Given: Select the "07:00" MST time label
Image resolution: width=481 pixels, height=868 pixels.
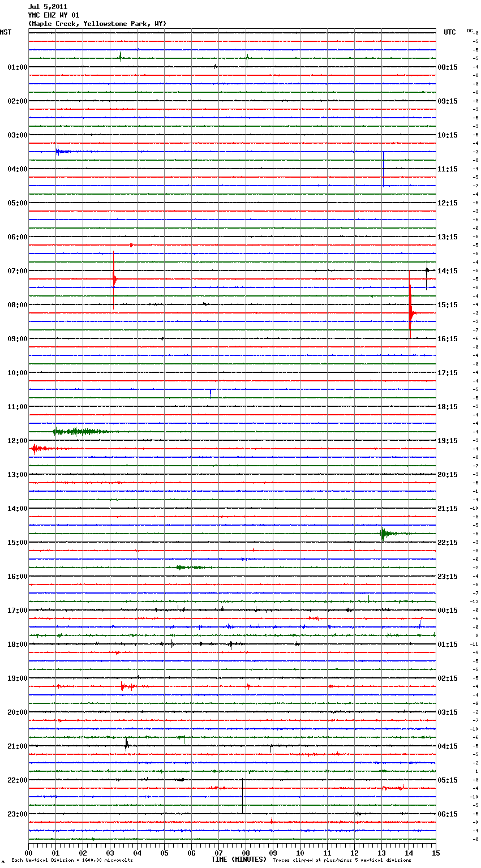Looking at the screenshot, I should (18, 271).
